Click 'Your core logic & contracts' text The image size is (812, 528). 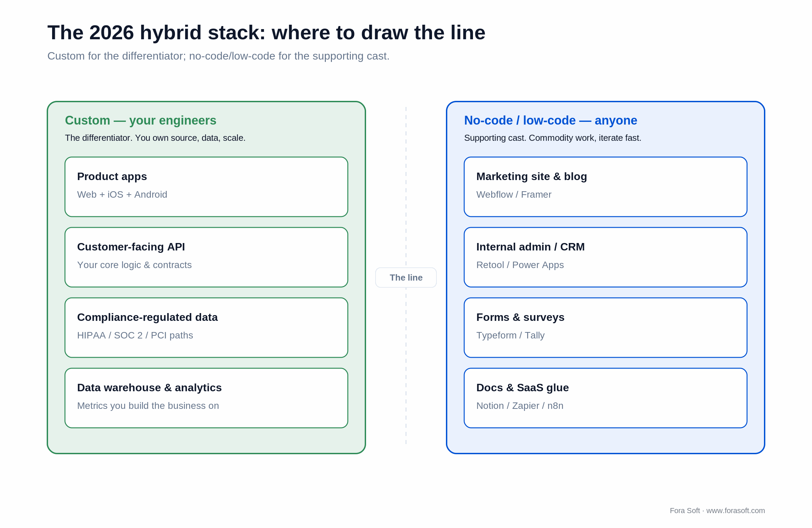(x=134, y=265)
